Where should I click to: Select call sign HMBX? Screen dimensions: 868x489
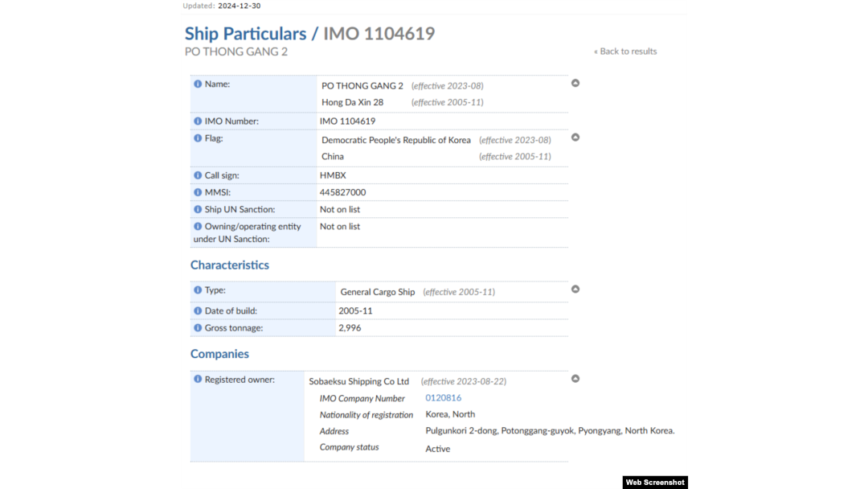tap(333, 175)
